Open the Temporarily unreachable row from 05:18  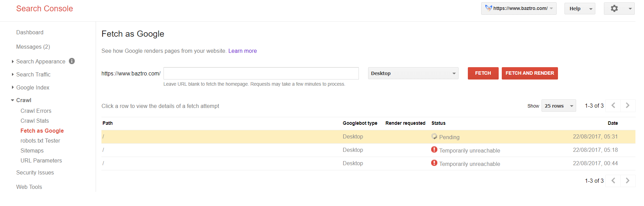coord(368,150)
